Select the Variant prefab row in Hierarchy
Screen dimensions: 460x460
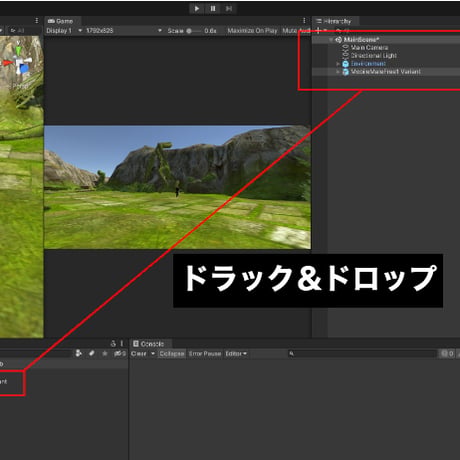click(386, 72)
